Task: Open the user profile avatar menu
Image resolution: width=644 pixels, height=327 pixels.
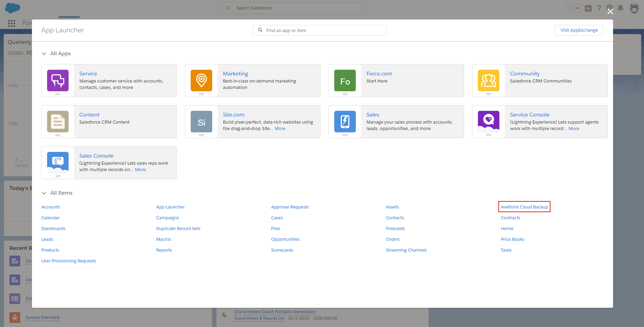Action: click(634, 8)
